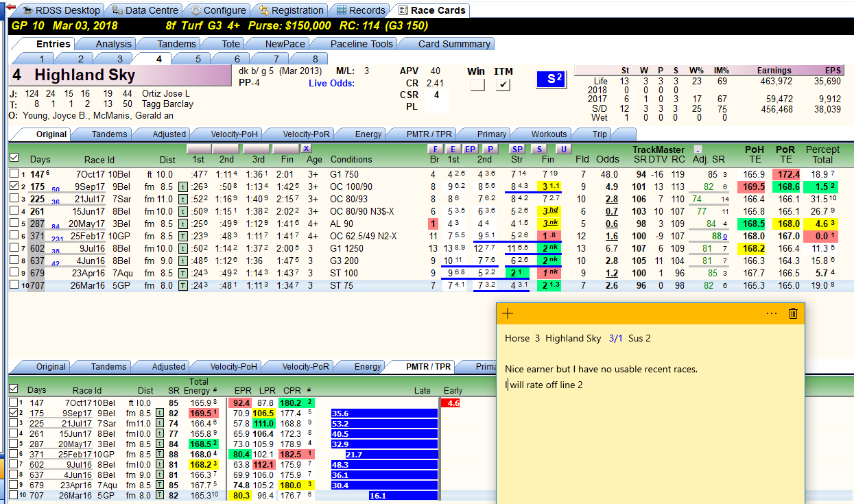Click turf 't' icon on 20May17 3Bel row
Image resolution: width=854 pixels, height=504 pixels.
pos(183,223)
